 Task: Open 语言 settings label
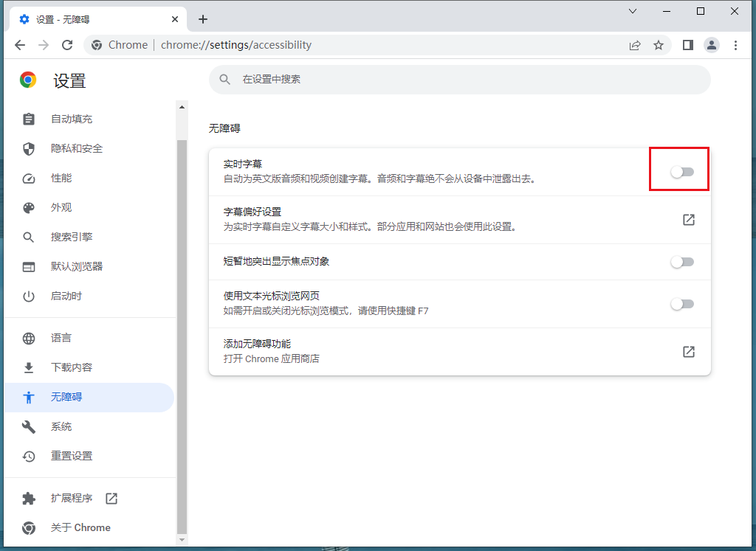pyautogui.click(x=61, y=338)
